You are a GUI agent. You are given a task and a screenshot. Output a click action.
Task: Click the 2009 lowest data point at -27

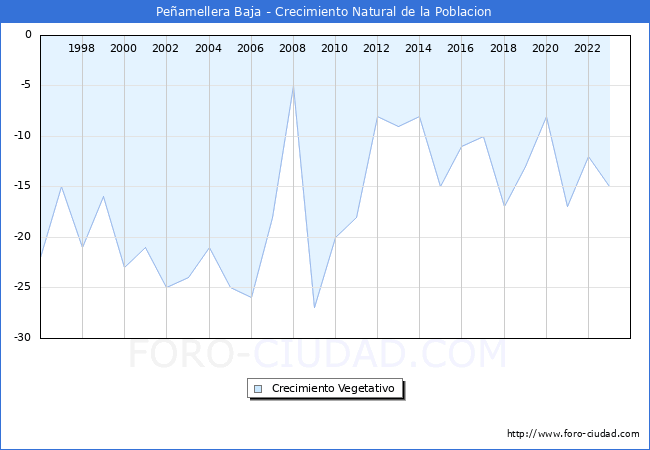[314, 307]
